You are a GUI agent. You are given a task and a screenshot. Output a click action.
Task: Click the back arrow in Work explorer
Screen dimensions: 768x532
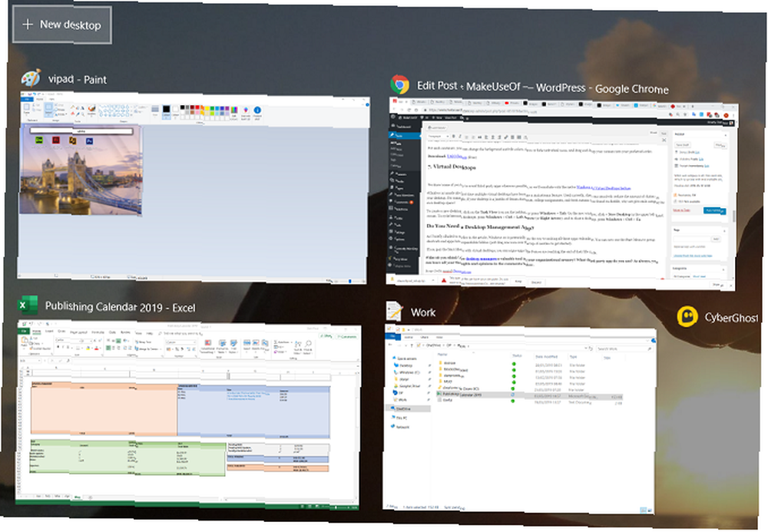pos(392,345)
